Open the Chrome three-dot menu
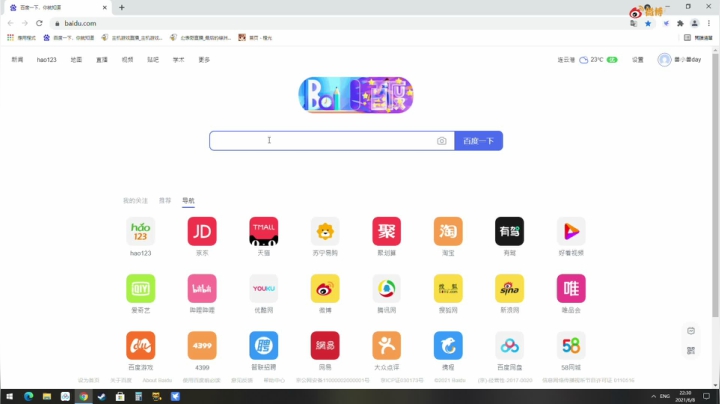Viewport: 720px width, 404px height. tap(709, 23)
